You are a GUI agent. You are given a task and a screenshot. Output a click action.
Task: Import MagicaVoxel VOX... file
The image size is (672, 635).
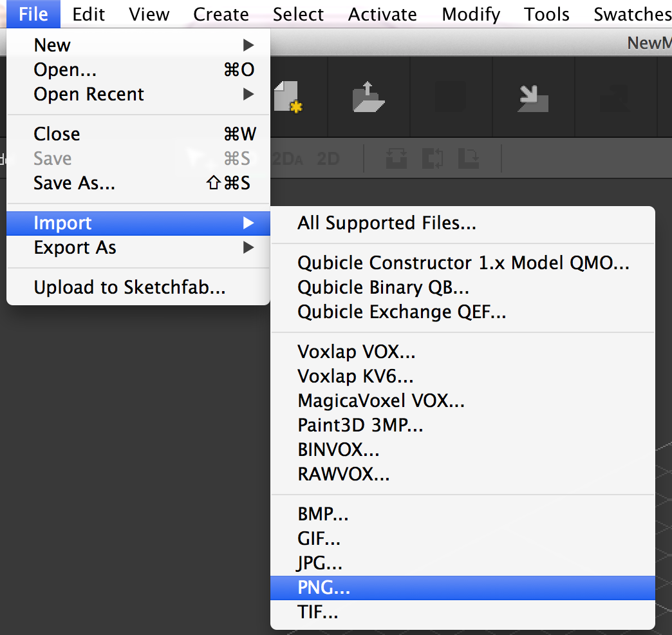pyautogui.click(x=463, y=401)
